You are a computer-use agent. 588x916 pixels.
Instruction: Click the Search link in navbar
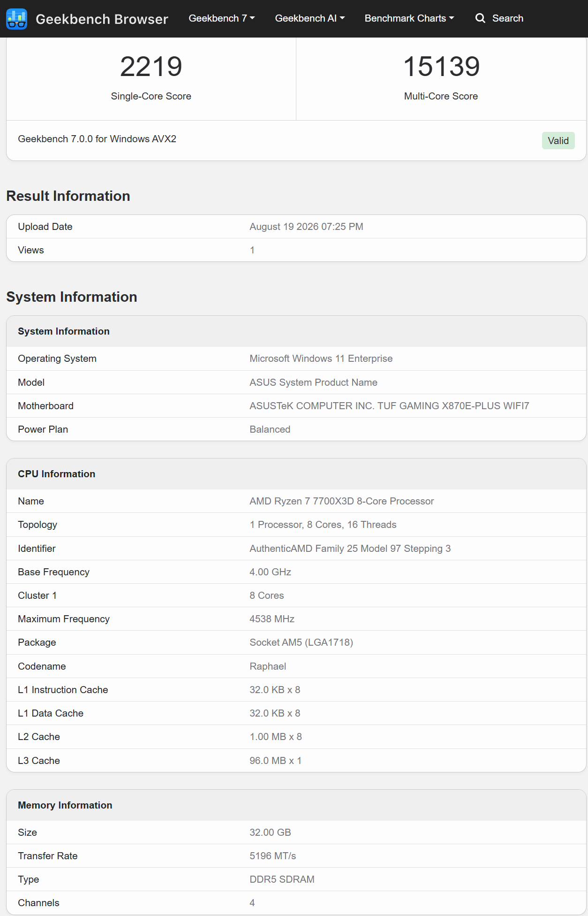[x=507, y=18]
